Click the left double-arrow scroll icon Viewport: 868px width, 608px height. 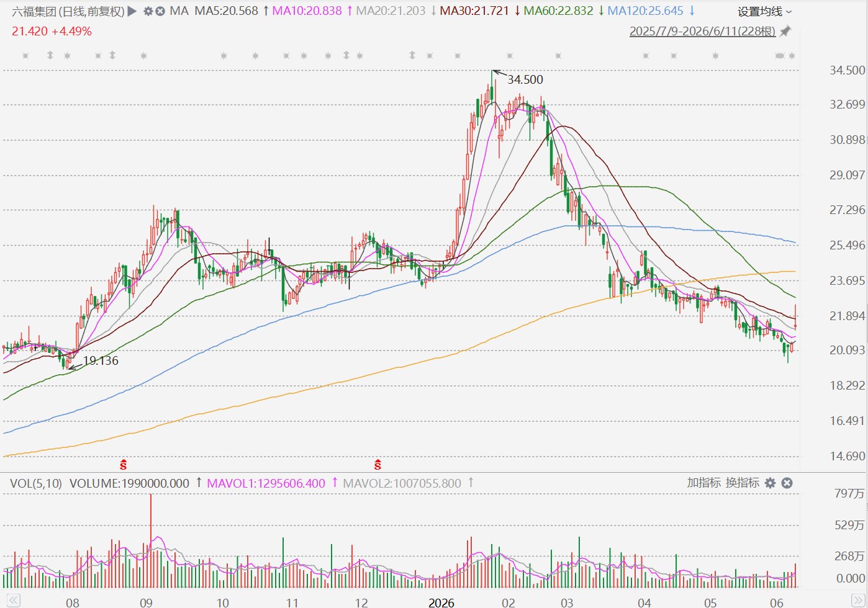[x=13, y=601]
